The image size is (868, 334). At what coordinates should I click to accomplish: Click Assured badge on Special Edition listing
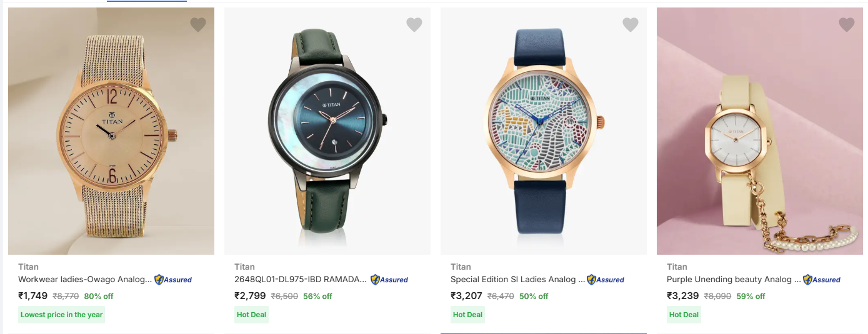pyautogui.click(x=606, y=280)
